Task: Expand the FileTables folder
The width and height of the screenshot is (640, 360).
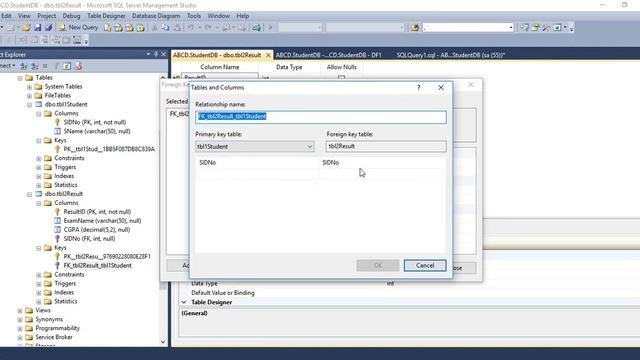Action: (x=29, y=96)
